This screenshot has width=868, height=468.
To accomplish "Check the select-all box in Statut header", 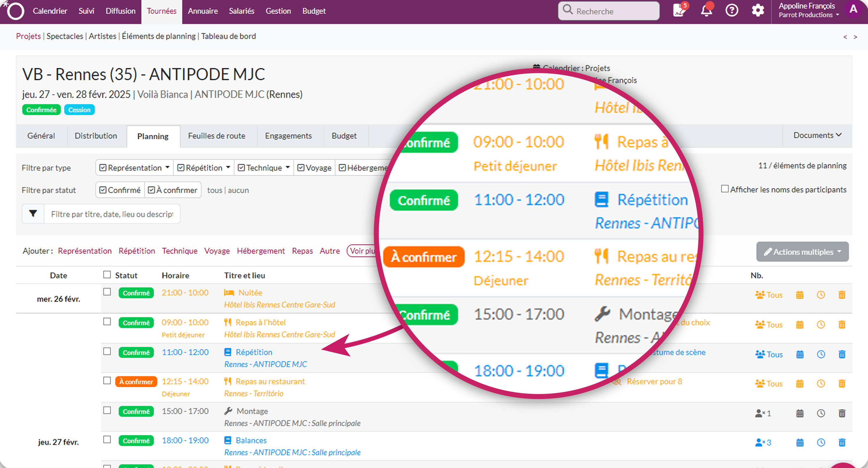I will (x=107, y=275).
